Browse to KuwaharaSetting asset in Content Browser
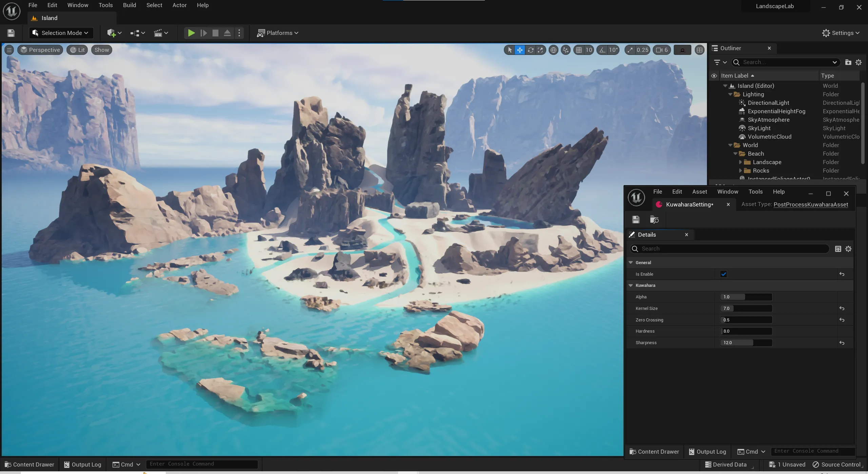Viewport: 868px width, 474px height. tap(654, 220)
